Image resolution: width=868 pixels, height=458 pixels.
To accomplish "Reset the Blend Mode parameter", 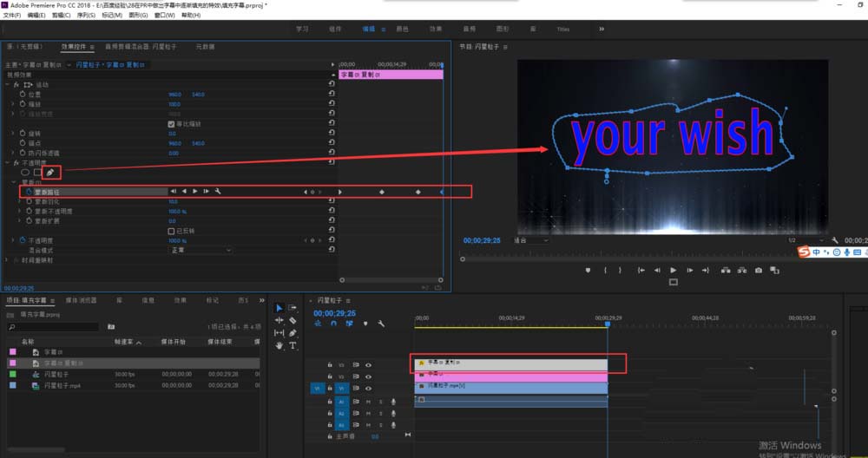I will point(332,250).
